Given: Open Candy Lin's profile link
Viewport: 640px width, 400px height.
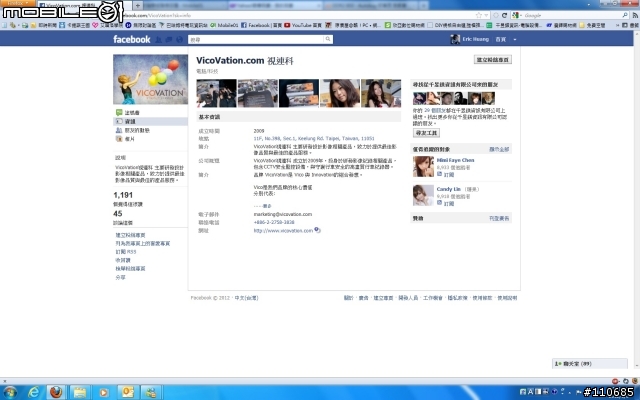Looking at the screenshot, I should coord(449,189).
